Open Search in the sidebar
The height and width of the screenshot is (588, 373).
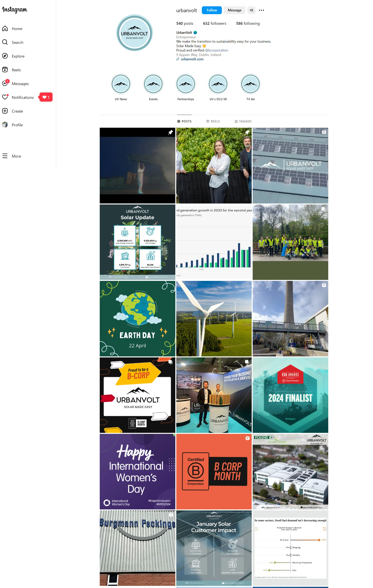tap(17, 42)
